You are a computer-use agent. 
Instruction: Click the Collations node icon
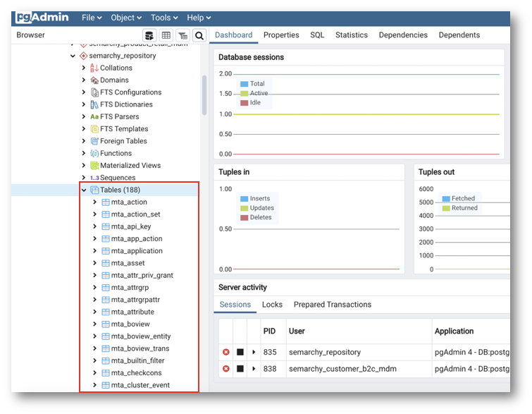94,68
